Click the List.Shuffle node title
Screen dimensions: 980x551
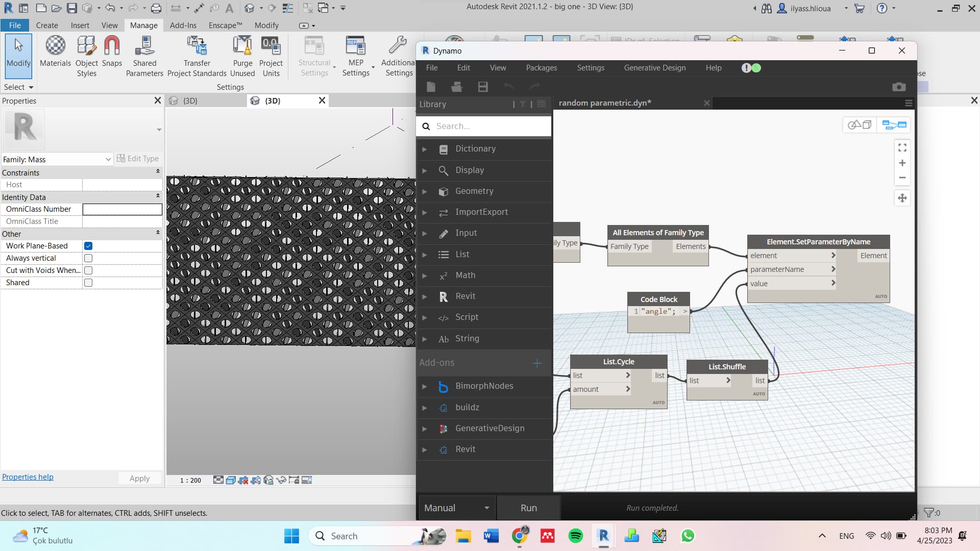727,366
